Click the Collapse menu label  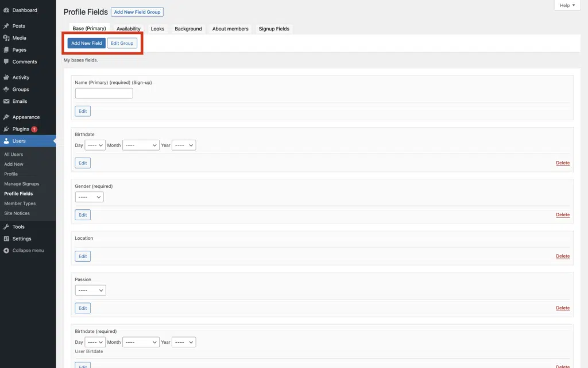28,251
